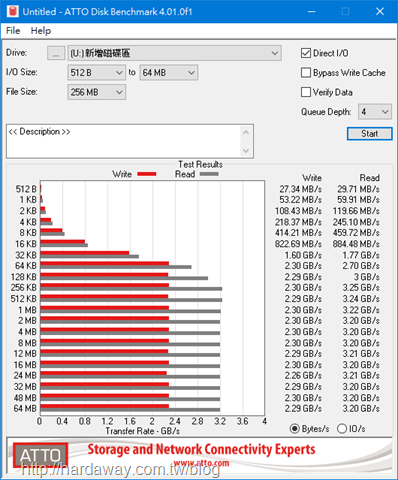Image resolution: width=398 pixels, height=480 pixels.
Task: Click the 1 MB row label
Action: tap(27, 310)
